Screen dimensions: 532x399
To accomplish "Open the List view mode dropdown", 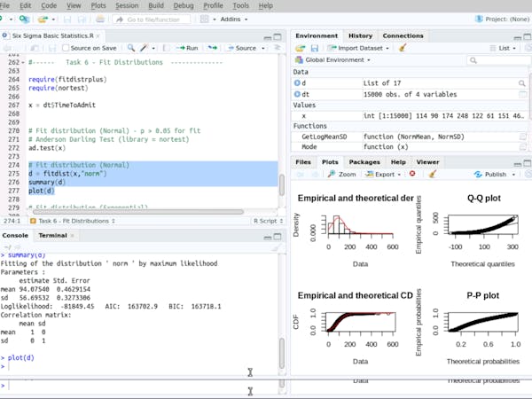I will click(503, 48).
